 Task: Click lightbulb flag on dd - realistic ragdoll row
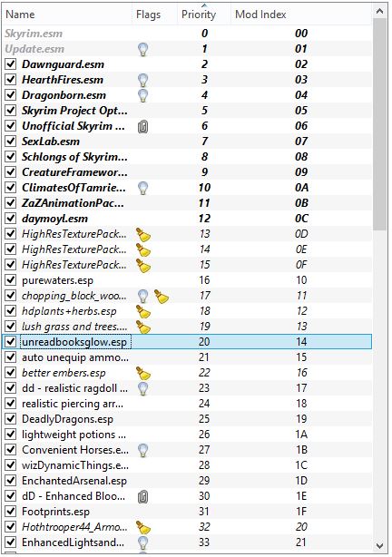click(x=142, y=388)
